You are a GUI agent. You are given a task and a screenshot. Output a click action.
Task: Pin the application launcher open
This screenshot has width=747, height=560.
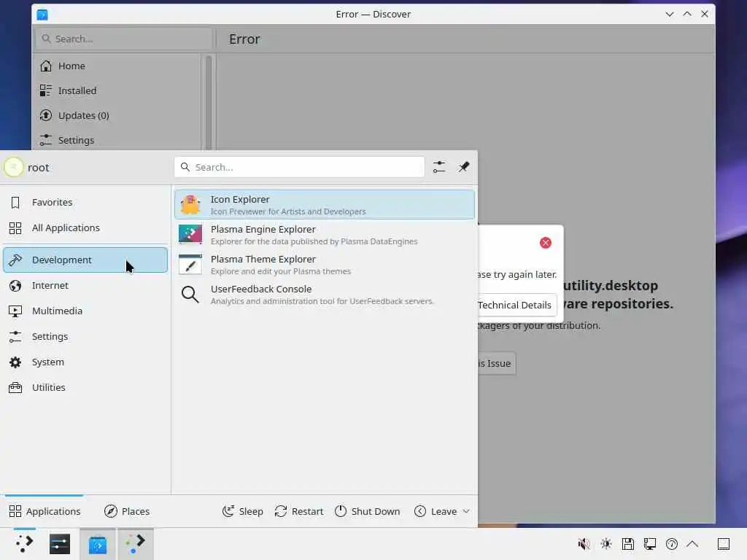point(463,167)
